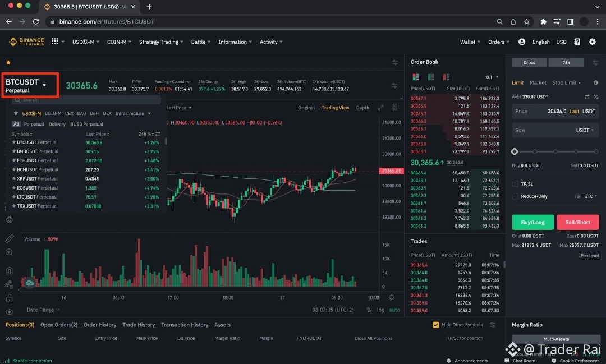Screen dimensions: 606x364
Task: Show both buy and sell orders view
Action: [416, 77]
